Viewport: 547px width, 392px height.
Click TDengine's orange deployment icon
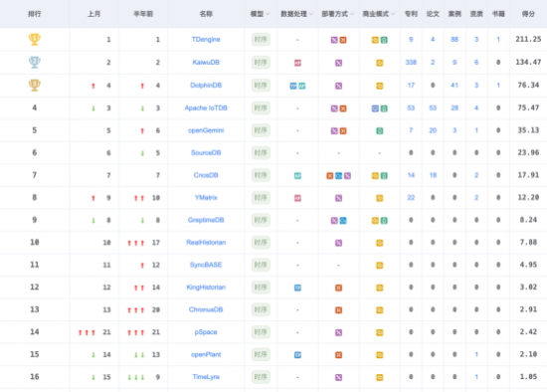click(343, 40)
